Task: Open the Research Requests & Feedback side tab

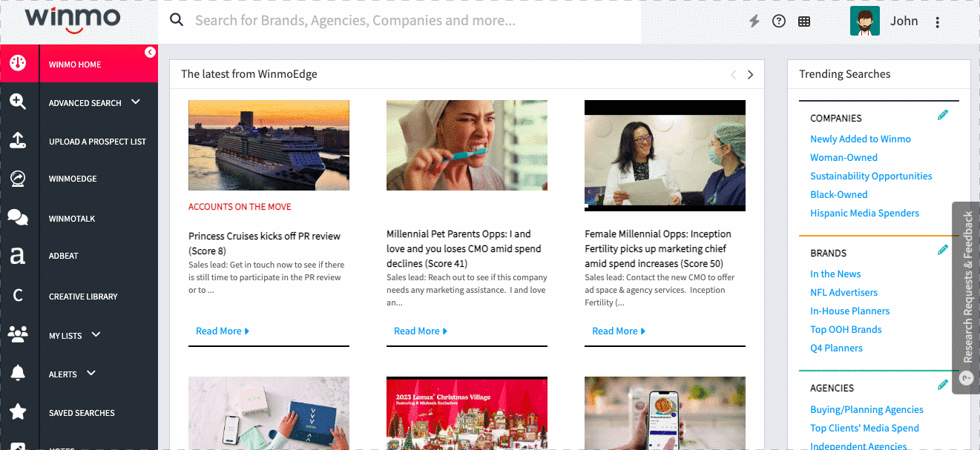Action: tap(966, 298)
